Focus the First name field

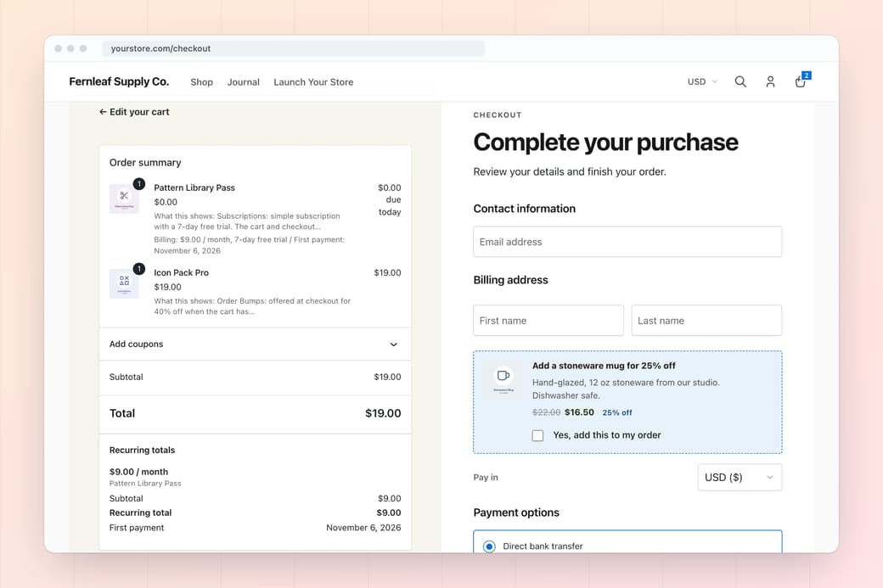[548, 320]
